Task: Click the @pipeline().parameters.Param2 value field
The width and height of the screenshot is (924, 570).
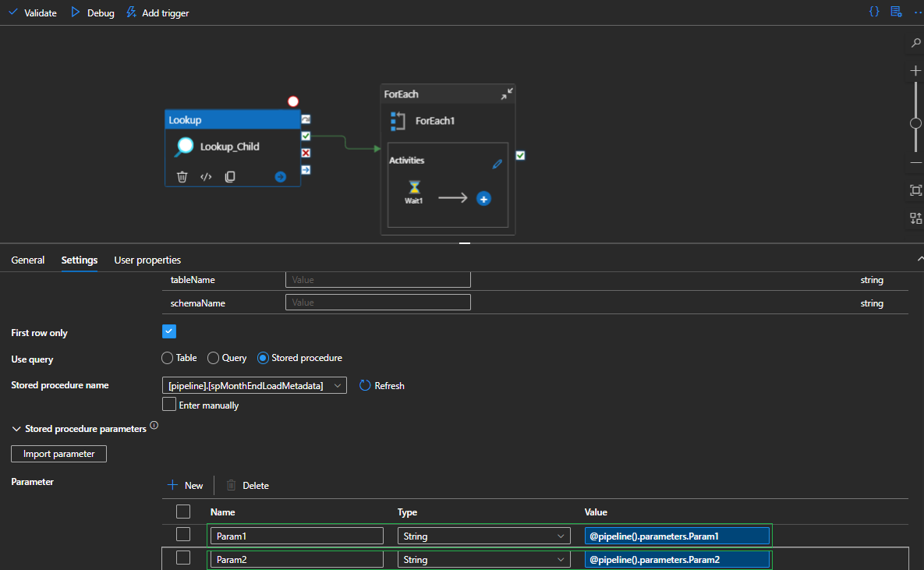Action: tap(677, 559)
